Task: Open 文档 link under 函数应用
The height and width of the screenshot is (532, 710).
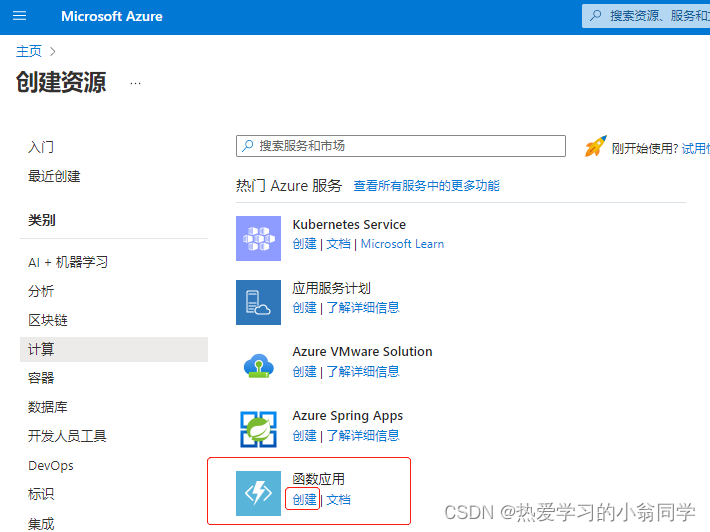Action: [x=338, y=500]
